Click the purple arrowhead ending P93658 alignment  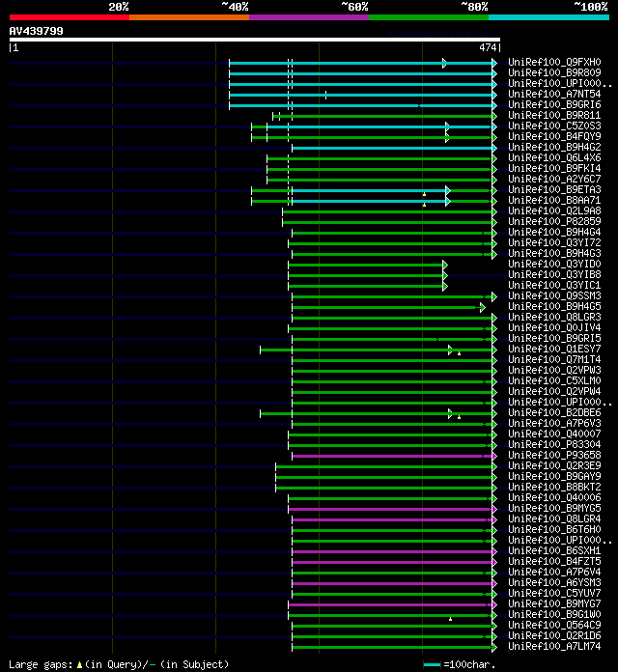pyautogui.click(x=494, y=456)
